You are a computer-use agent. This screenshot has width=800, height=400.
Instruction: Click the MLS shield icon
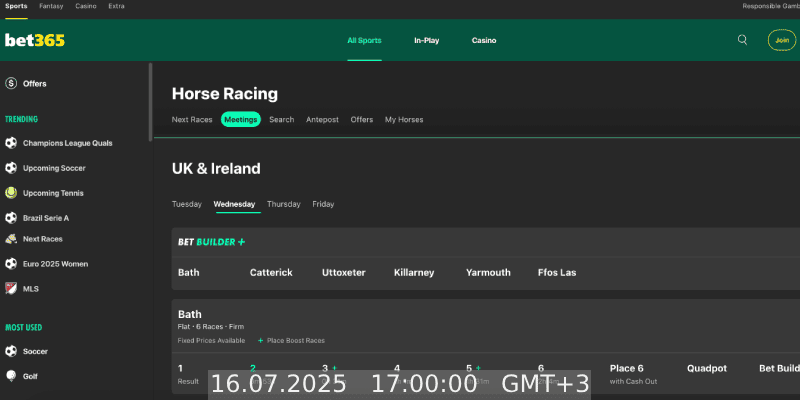pos(11,288)
